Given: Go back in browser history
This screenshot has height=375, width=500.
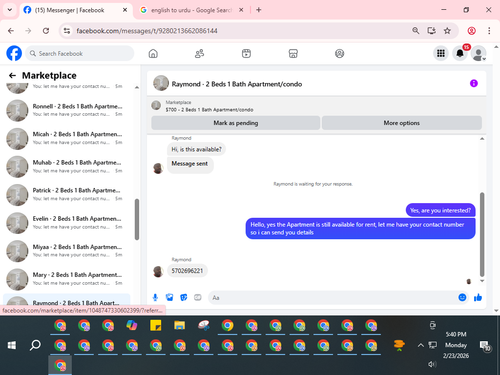Looking at the screenshot, I should coord(11,31).
